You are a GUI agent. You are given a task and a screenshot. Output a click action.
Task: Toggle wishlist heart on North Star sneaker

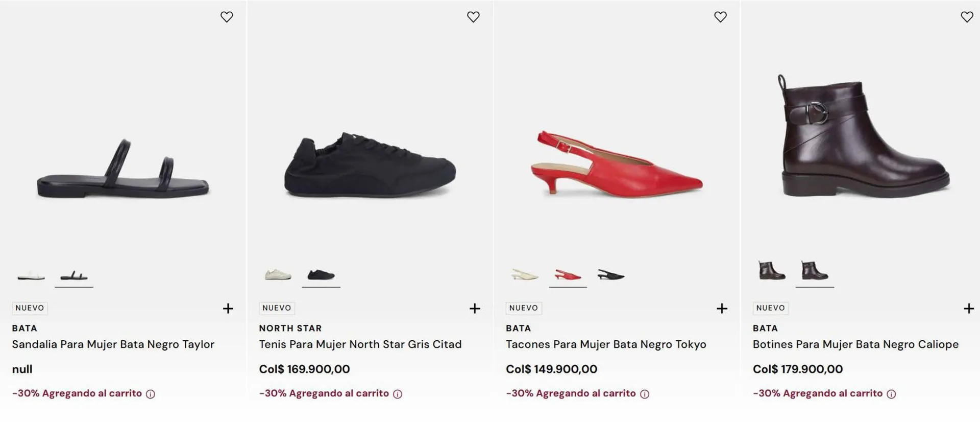click(x=473, y=17)
